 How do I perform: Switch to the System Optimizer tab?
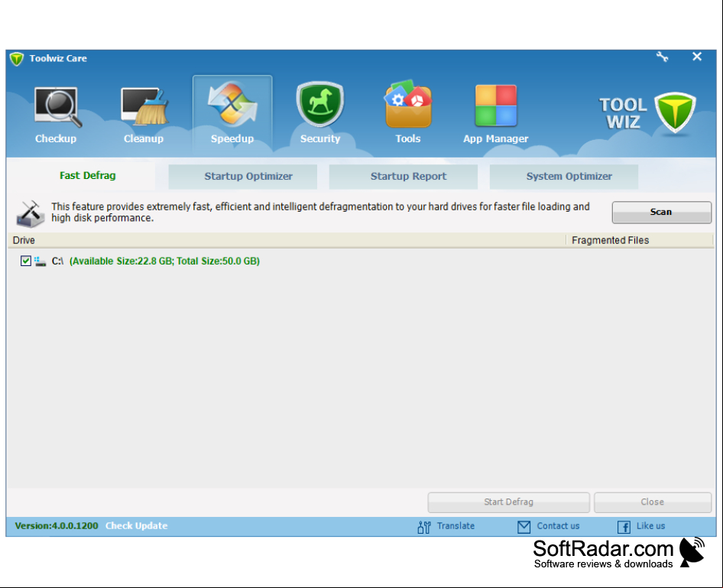(563, 177)
